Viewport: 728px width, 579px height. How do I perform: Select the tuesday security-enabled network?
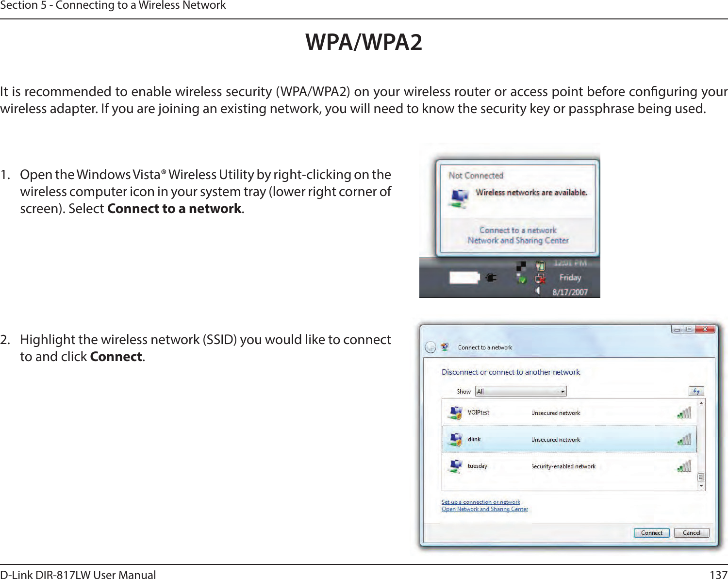569,466
